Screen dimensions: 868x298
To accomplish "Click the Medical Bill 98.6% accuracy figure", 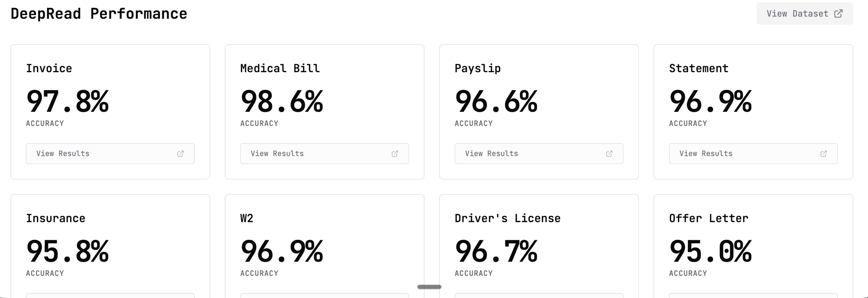I will [282, 102].
